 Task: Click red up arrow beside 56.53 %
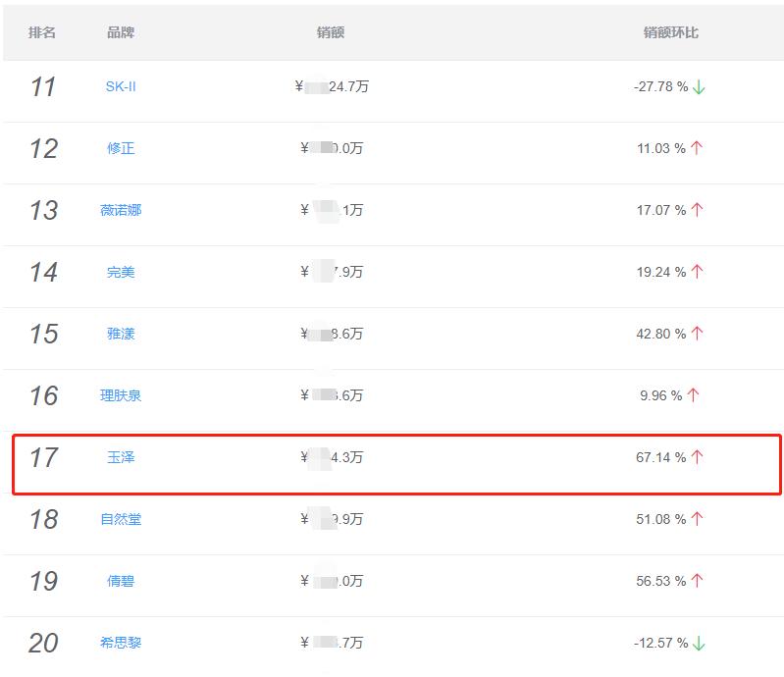coord(697,581)
